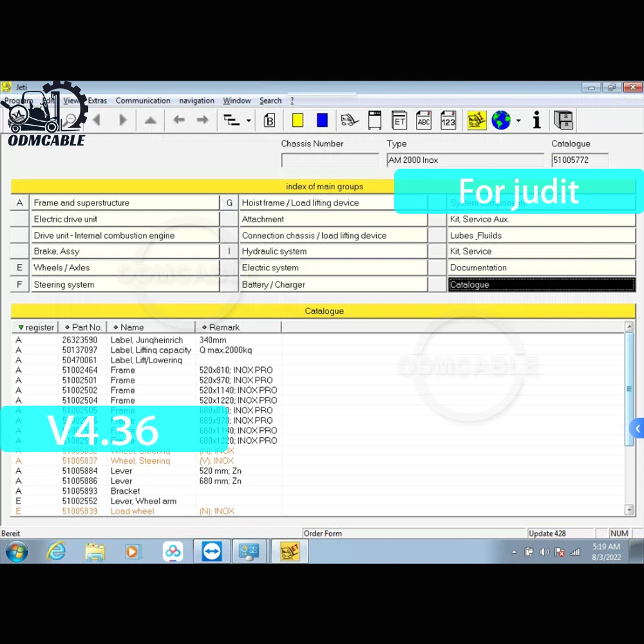Screen dimensions: 644x644
Task: Select Electric drive unit group
Action: [126, 220]
